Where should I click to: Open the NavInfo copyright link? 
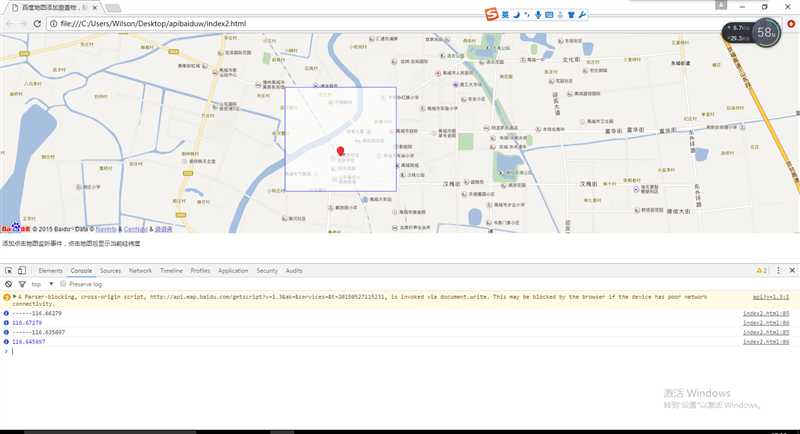coord(106,229)
